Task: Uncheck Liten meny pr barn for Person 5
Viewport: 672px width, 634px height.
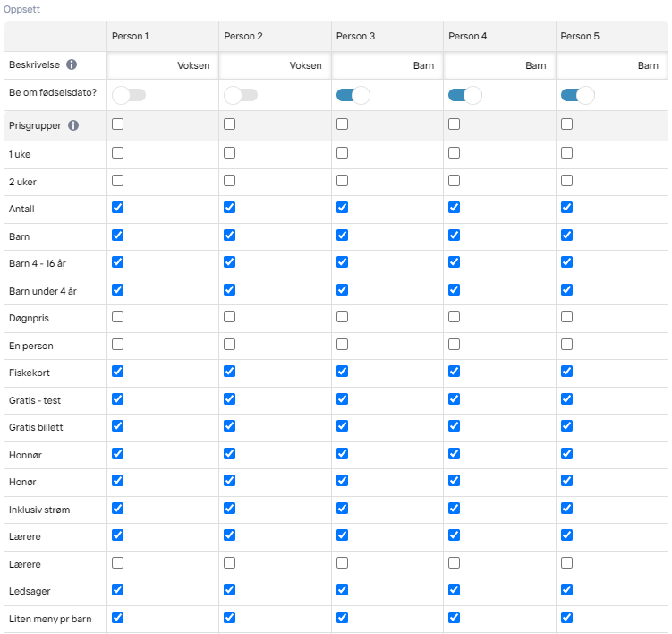Action: (566, 617)
